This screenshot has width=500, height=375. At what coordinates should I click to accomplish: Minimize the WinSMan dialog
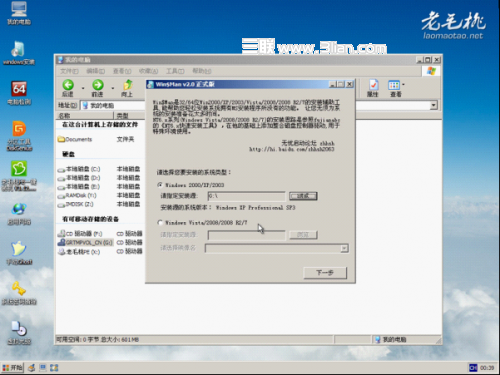333,84
